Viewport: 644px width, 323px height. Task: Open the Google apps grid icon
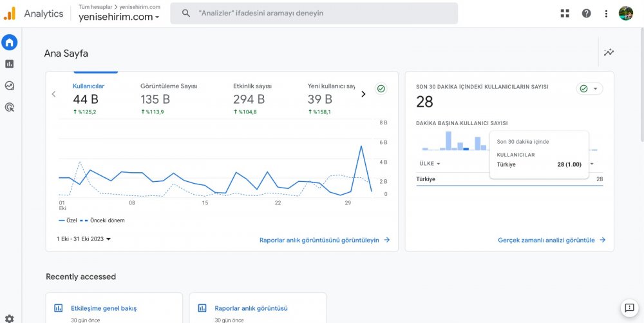(x=565, y=14)
